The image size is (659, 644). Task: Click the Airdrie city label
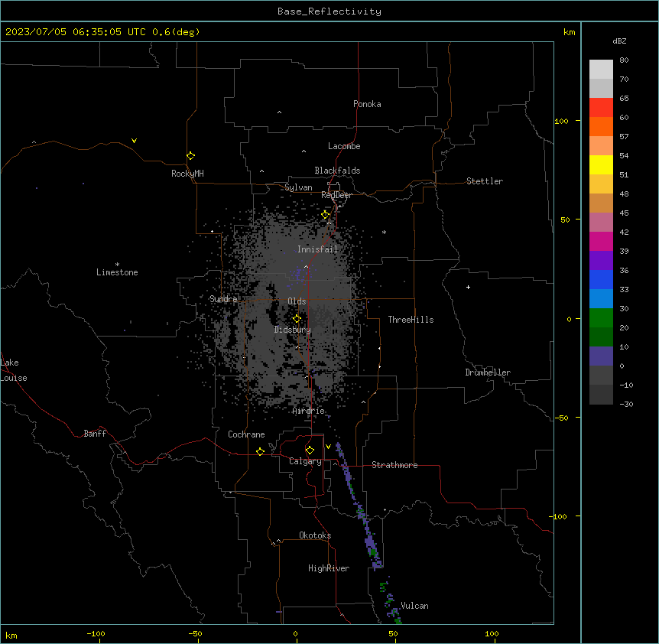(x=309, y=411)
